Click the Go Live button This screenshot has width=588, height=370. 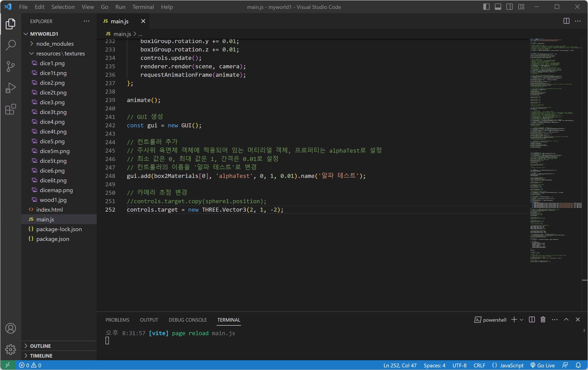point(543,365)
